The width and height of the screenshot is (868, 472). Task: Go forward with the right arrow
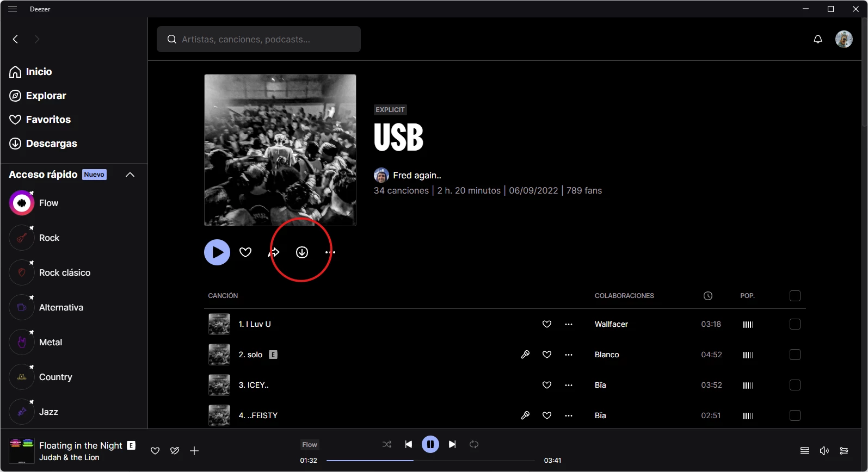pos(37,39)
